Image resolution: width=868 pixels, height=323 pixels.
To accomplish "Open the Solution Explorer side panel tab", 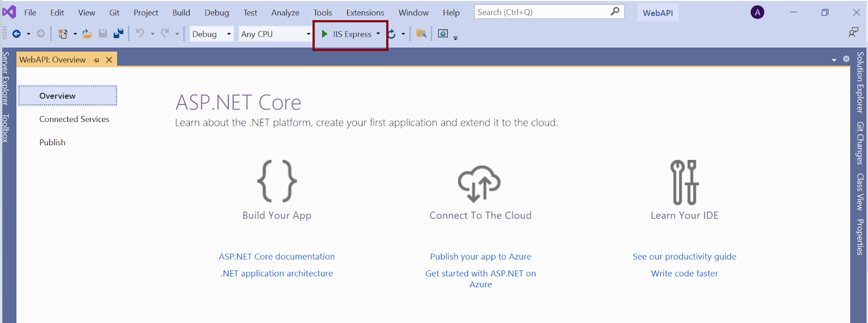I will click(860, 82).
